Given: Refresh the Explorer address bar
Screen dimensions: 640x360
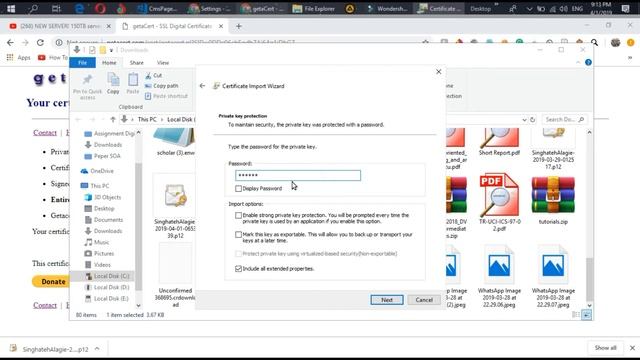Looking at the screenshot, I should point(533,120).
